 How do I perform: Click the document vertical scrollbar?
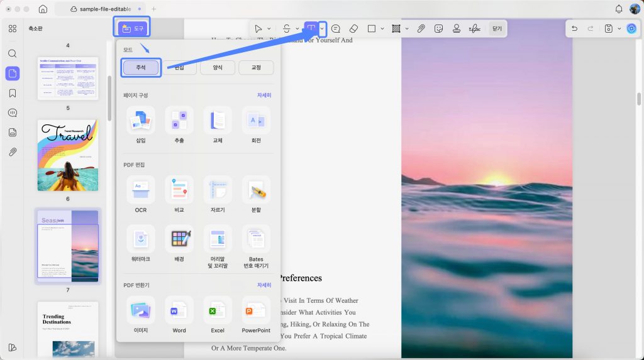click(x=639, y=99)
